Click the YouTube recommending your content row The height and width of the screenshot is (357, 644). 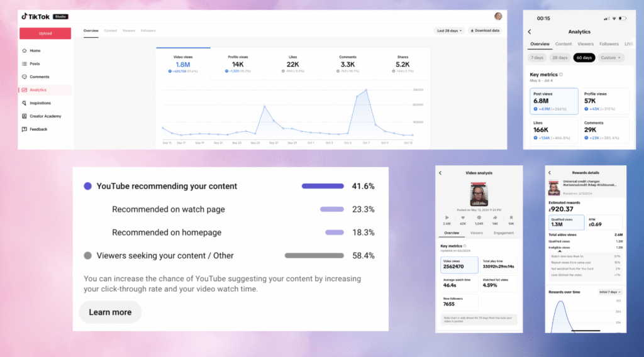(x=229, y=186)
